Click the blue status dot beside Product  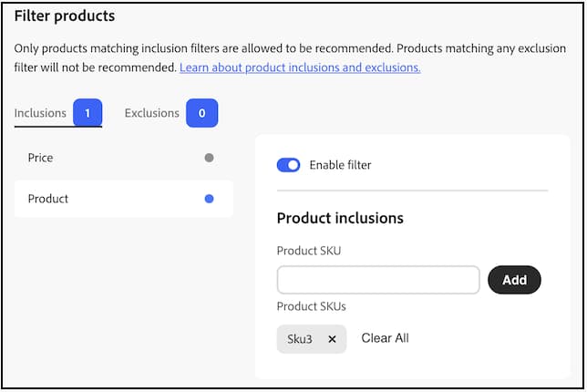pos(210,199)
